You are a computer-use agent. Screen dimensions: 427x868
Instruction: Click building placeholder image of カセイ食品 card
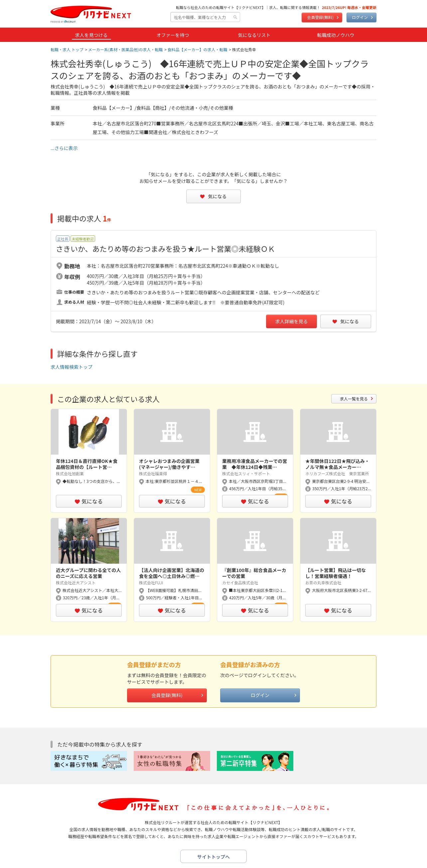tap(255, 541)
